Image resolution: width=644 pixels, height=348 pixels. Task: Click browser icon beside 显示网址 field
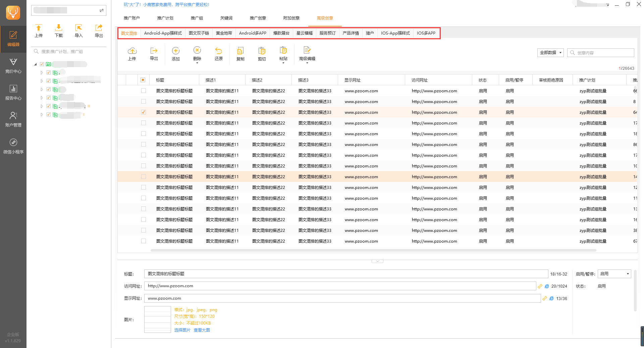coord(551,298)
